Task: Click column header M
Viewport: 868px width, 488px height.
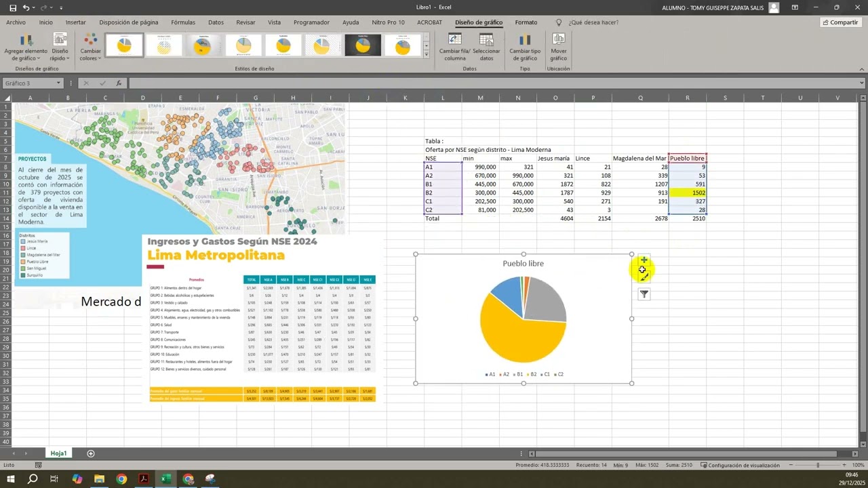Action: coord(480,98)
